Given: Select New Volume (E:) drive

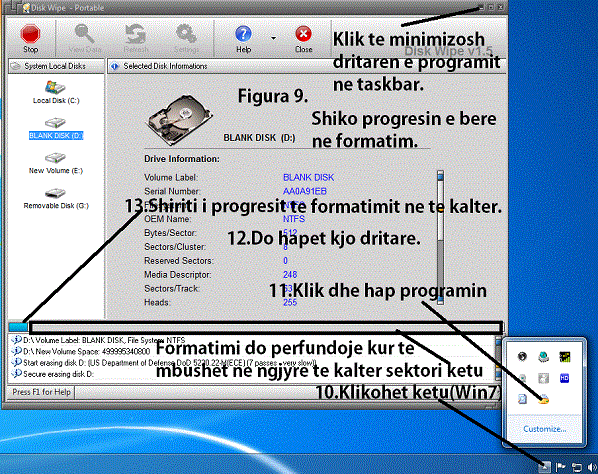Looking at the screenshot, I should pos(56,164).
